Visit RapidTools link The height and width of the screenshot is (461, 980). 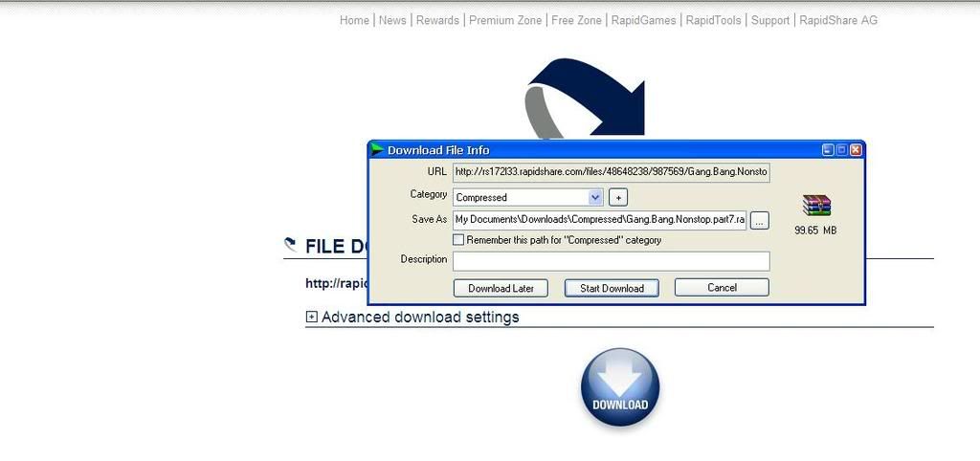pos(713,21)
